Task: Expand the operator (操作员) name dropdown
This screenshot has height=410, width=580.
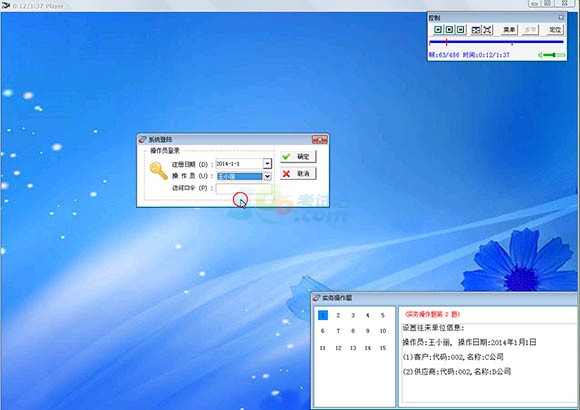Action: pos(267,177)
